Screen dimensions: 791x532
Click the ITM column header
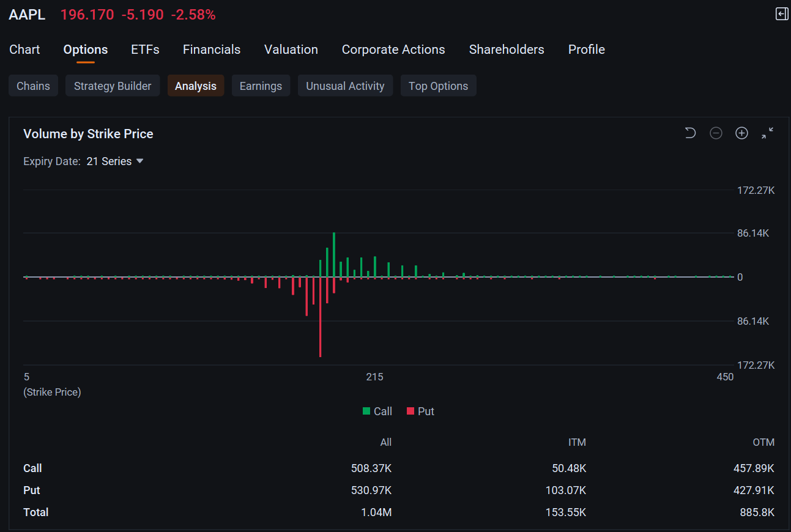pyautogui.click(x=577, y=442)
